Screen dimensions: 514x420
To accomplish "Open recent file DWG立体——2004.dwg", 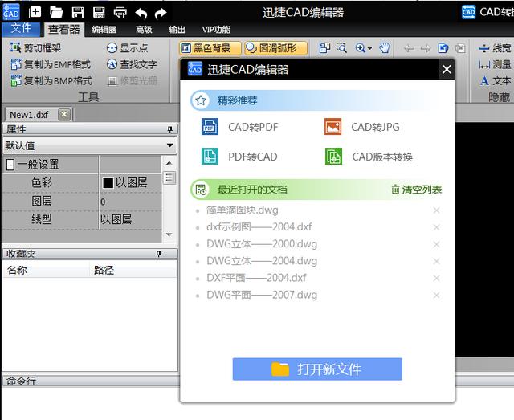I will 262,261.
